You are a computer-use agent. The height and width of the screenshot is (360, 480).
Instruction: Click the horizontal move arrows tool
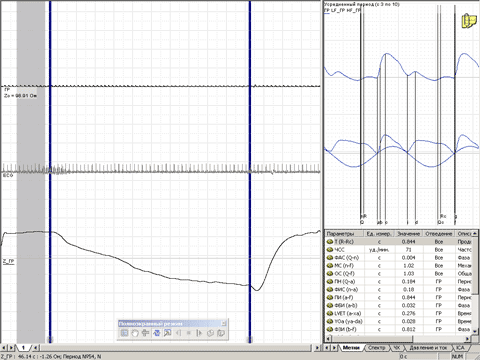coord(145,333)
